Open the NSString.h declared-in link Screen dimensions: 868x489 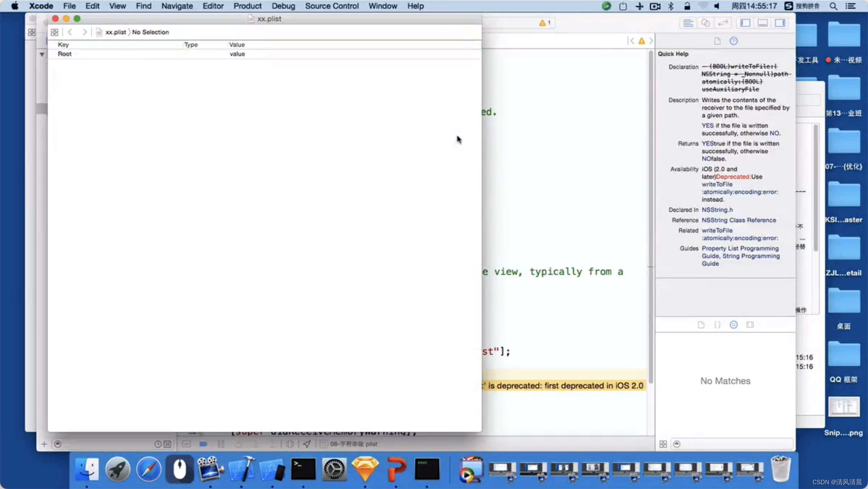[x=717, y=210]
